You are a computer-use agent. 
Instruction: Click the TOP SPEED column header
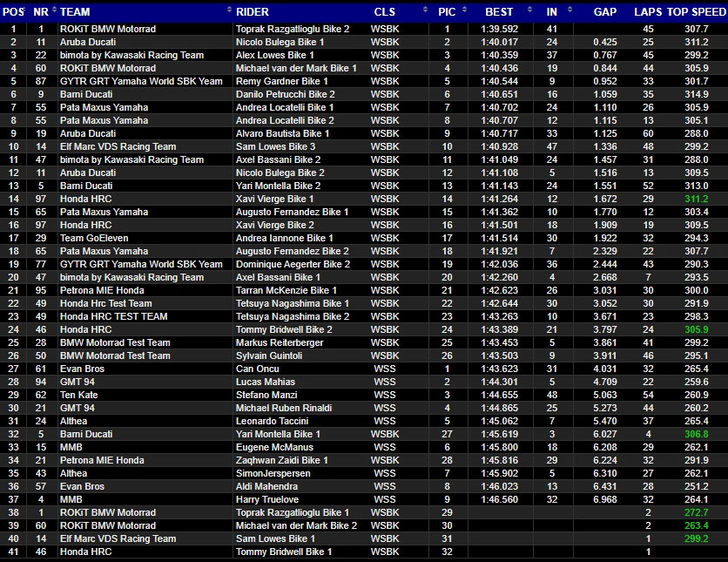[x=695, y=12]
